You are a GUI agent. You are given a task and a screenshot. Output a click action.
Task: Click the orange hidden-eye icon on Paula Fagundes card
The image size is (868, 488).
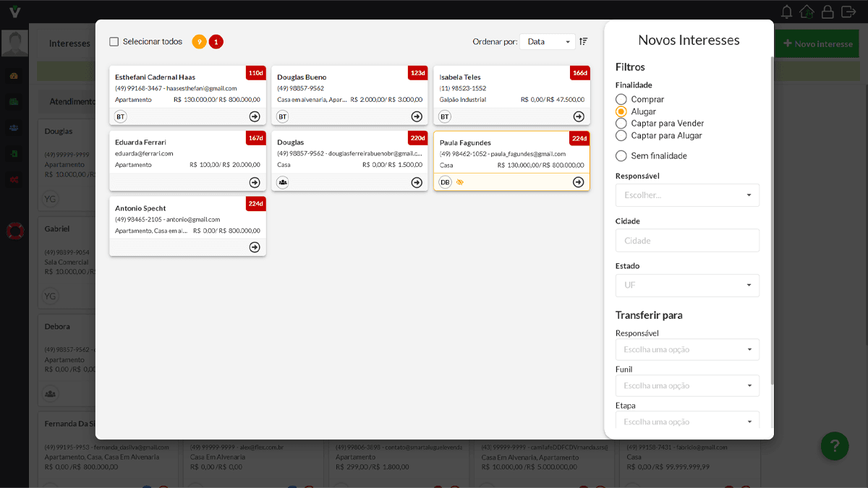click(460, 181)
